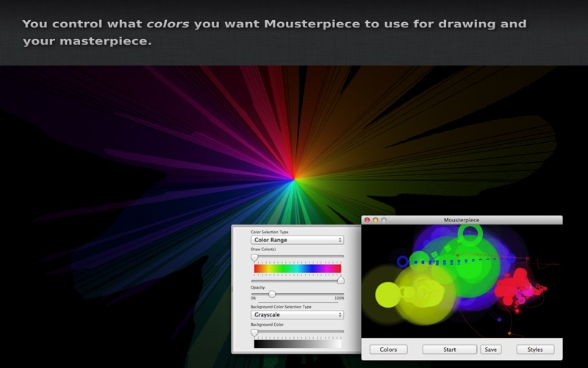Click the Start button
Viewport: 588px width, 368px height.
tap(449, 349)
